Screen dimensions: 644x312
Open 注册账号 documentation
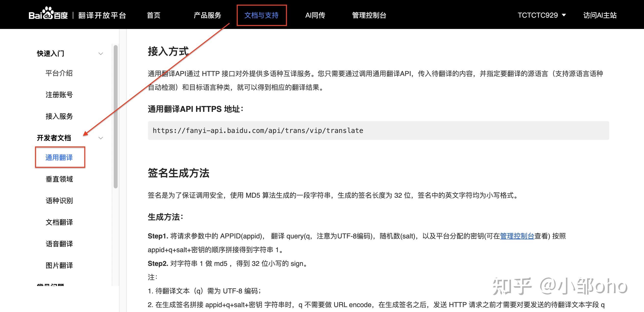(59, 95)
